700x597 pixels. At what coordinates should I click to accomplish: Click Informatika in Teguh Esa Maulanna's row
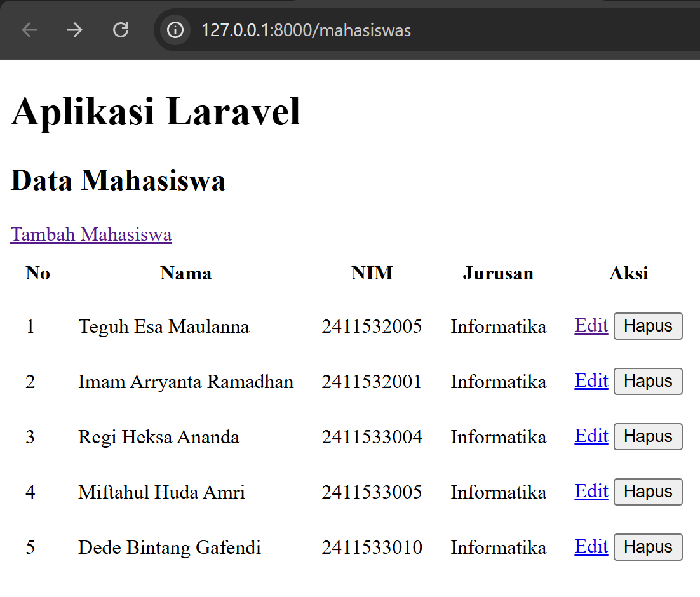pyautogui.click(x=498, y=326)
